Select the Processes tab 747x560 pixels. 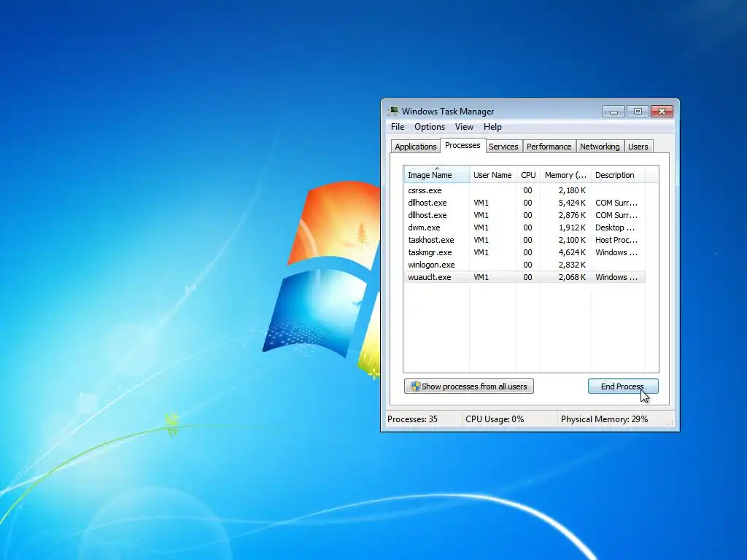click(462, 145)
